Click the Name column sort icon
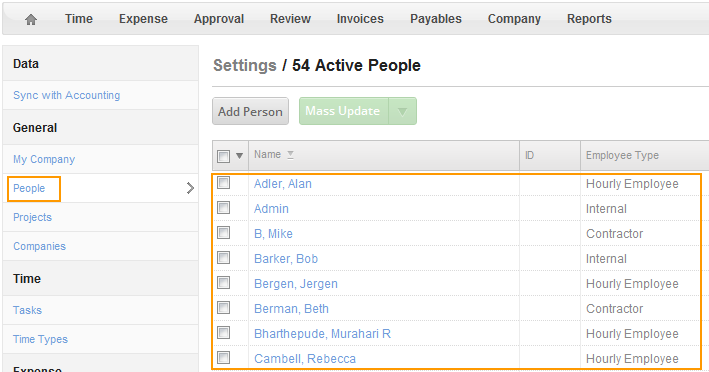The image size is (709, 372). click(290, 155)
